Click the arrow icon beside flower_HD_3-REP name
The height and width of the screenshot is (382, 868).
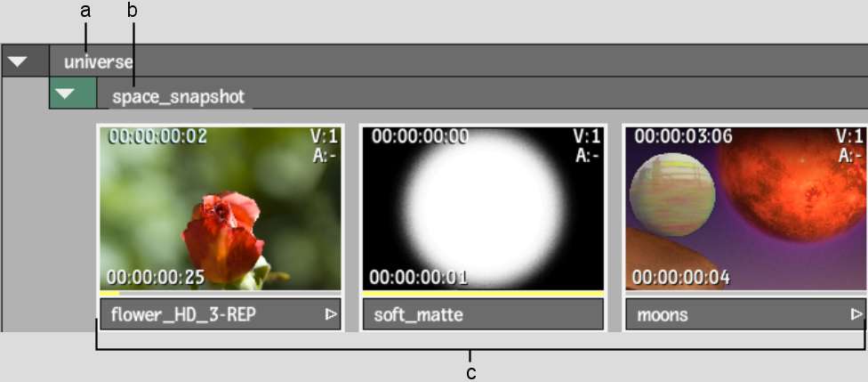[331, 314]
